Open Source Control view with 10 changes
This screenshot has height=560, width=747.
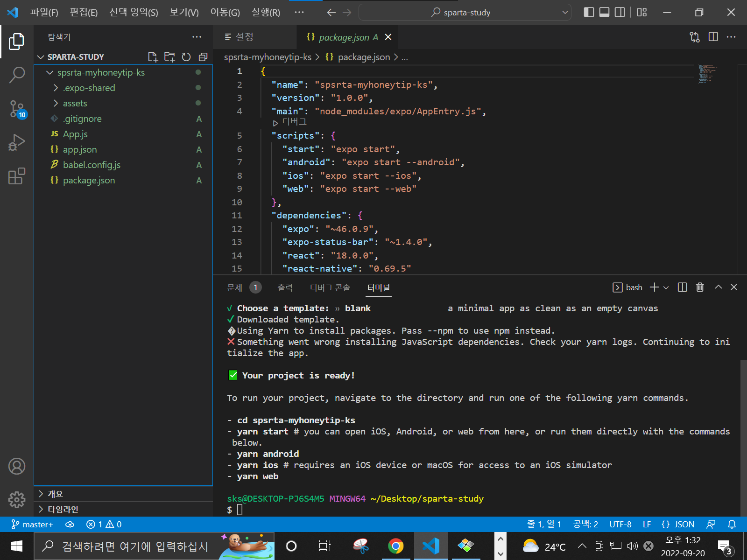click(17, 109)
